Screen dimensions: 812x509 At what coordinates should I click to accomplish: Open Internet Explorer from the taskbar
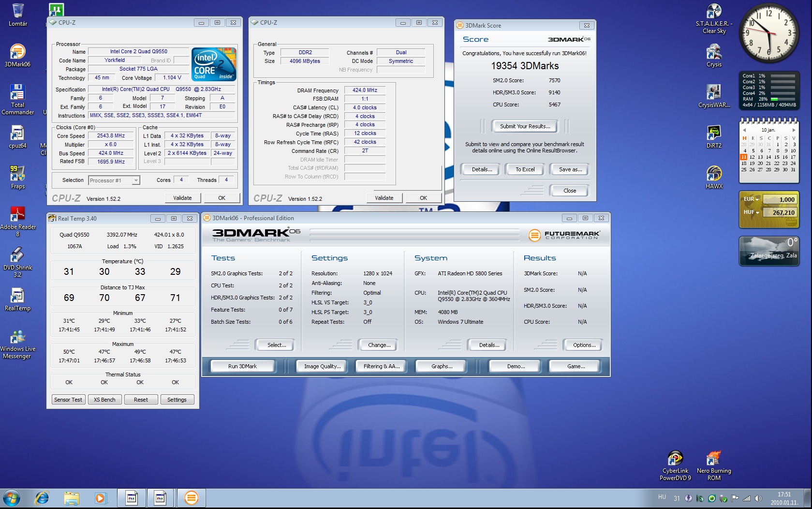[x=42, y=498]
